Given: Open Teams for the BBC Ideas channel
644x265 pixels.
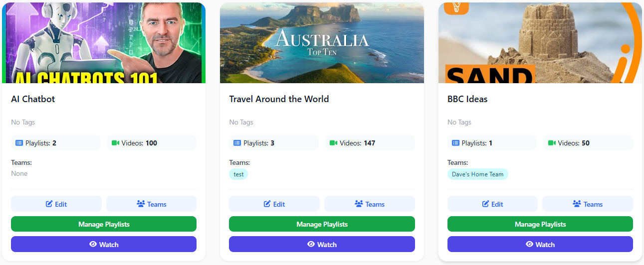Looking at the screenshot, I should point(588,204).
